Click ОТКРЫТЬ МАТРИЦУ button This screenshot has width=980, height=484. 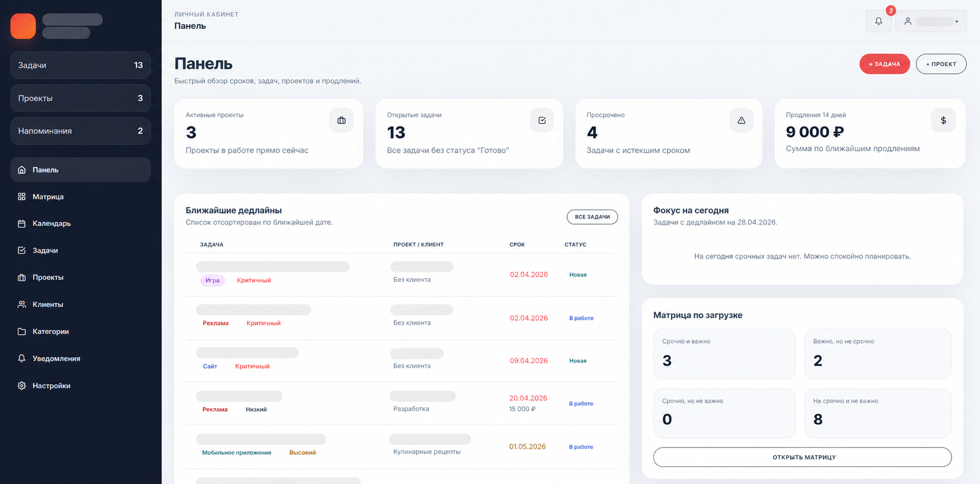point(802,457)
